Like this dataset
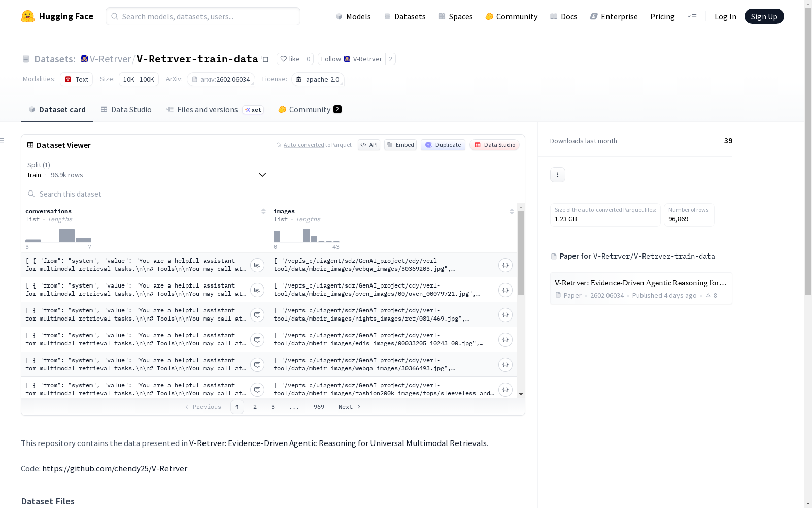 pyautogui.click(x=290, y=59)
